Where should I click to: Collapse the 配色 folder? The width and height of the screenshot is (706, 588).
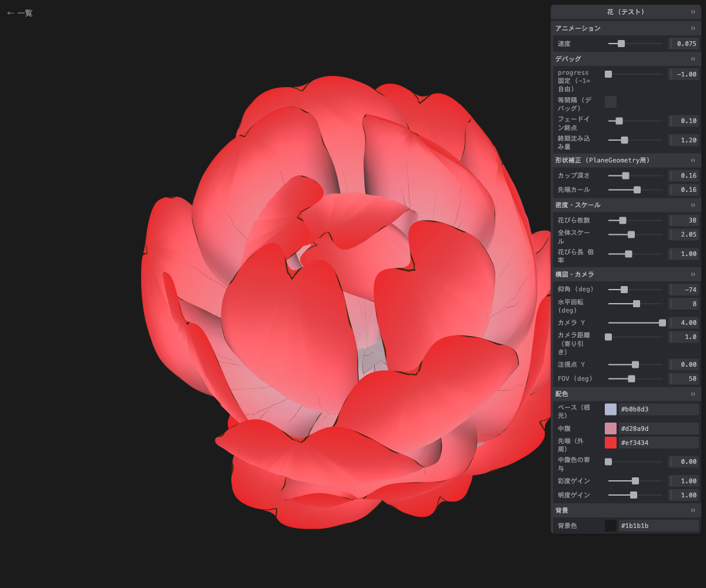click(x=626, y=394)
